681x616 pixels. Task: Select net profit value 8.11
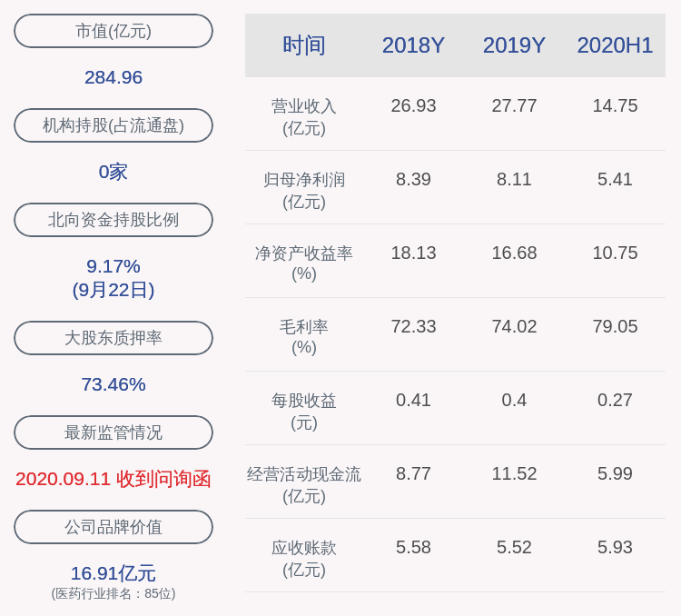[514, 179]
